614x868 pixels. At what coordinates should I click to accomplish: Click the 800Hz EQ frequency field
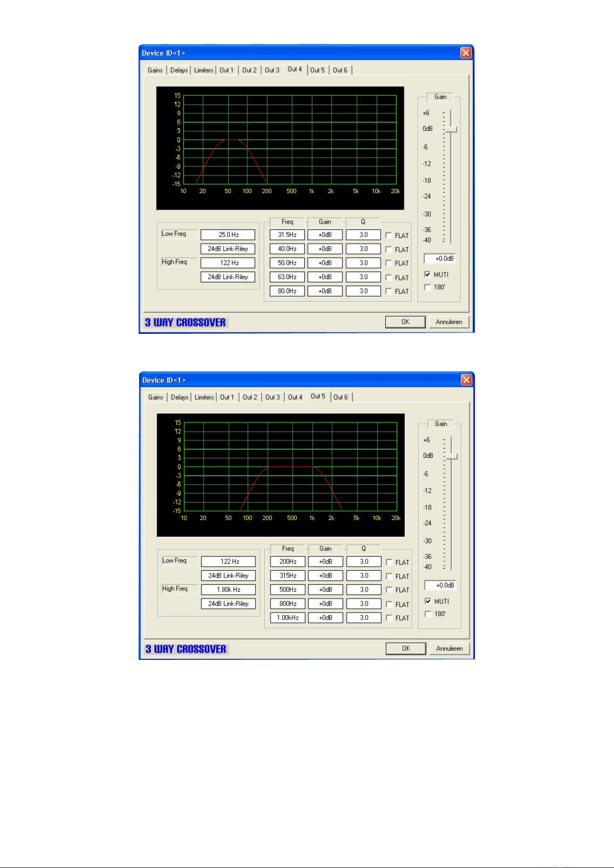click(288, 604)
